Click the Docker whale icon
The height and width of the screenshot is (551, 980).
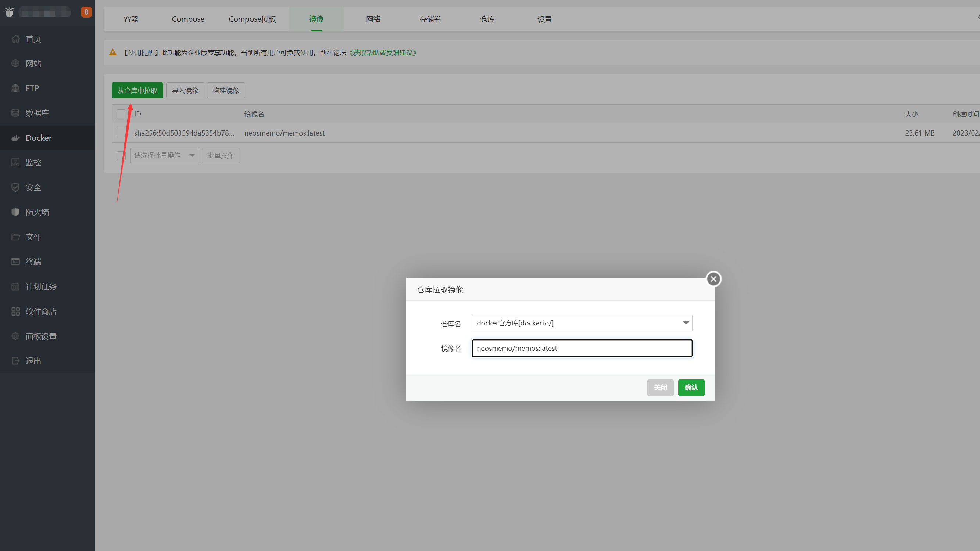[x=15, y=138]
